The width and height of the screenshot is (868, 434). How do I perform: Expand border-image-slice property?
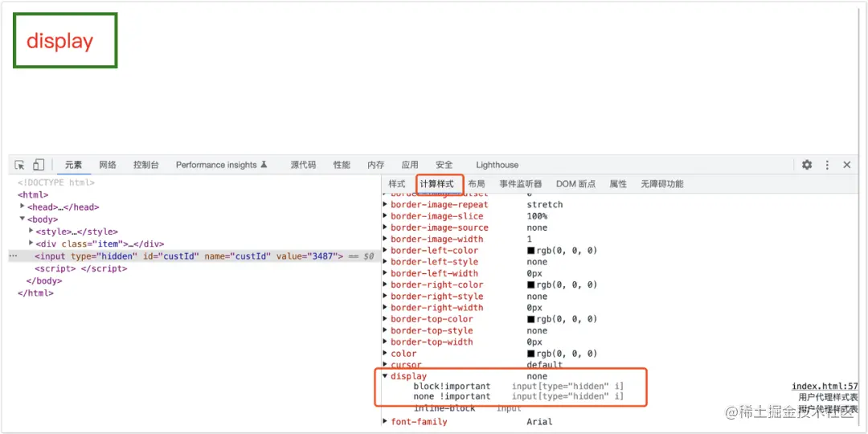pos(385,216)
